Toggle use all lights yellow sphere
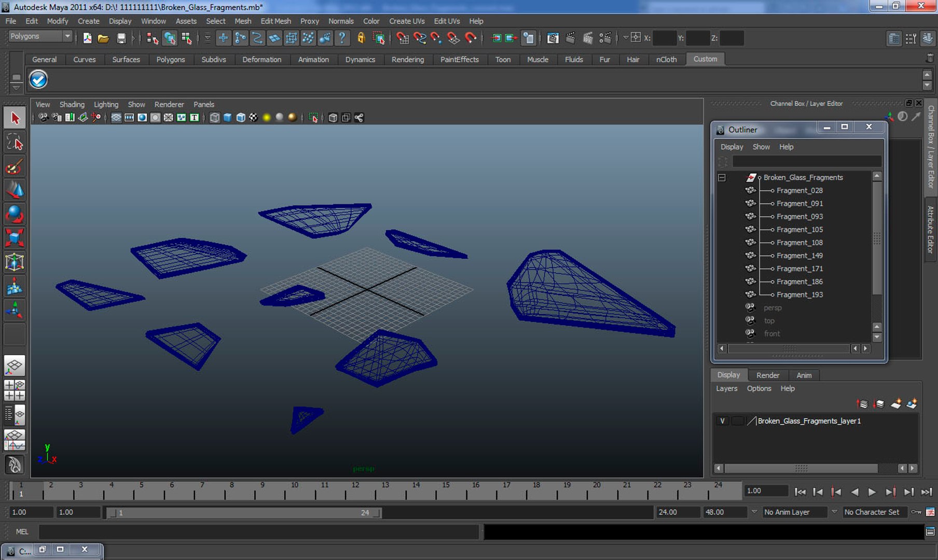The height and width of the screenshot is (560, 938). [x=267, y=118]
